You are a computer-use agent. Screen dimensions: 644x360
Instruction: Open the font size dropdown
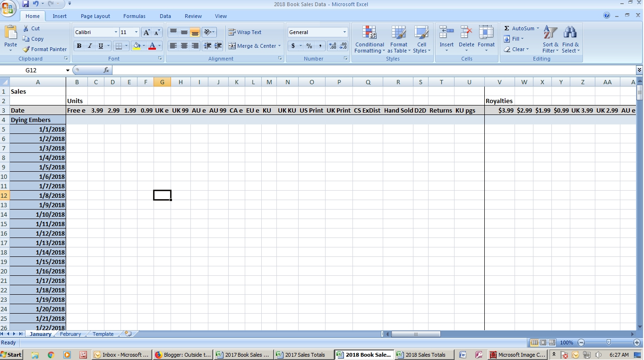click(x=137, y=32)
